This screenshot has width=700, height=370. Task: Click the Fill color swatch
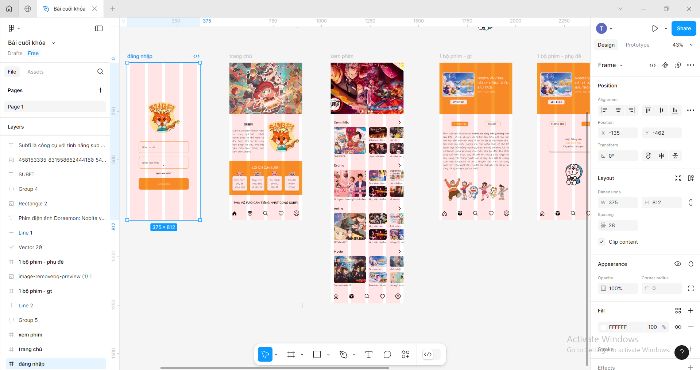(x=603, y=327)
